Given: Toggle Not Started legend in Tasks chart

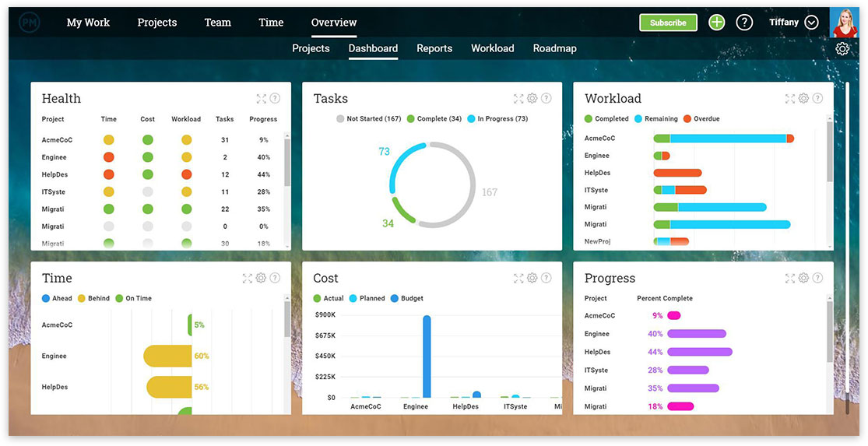Looking at the screenshot, I should coord(369,118).
